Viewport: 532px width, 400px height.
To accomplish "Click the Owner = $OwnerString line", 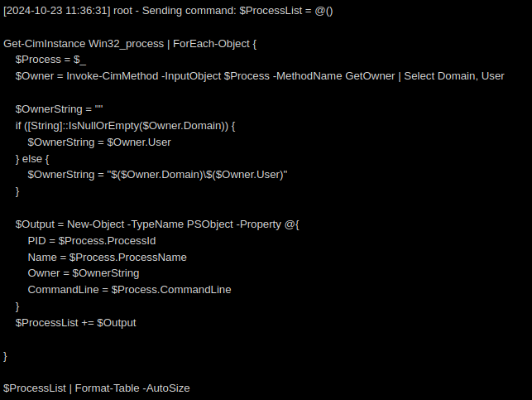I will click(83, 273).
